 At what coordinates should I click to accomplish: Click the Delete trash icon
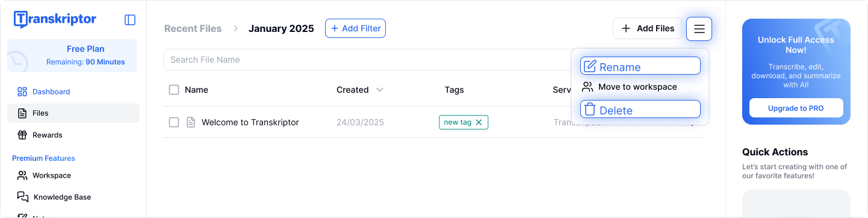pyautogui.click(x=590, y=110)
